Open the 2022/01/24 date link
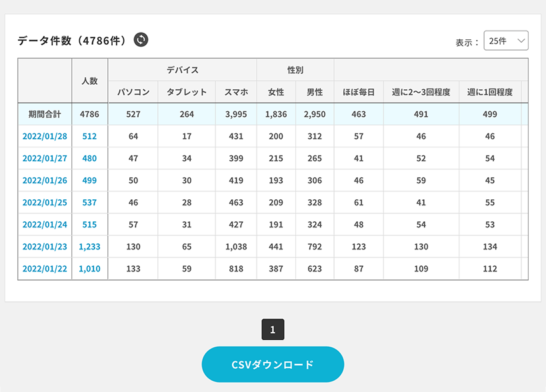 (44, 225)
